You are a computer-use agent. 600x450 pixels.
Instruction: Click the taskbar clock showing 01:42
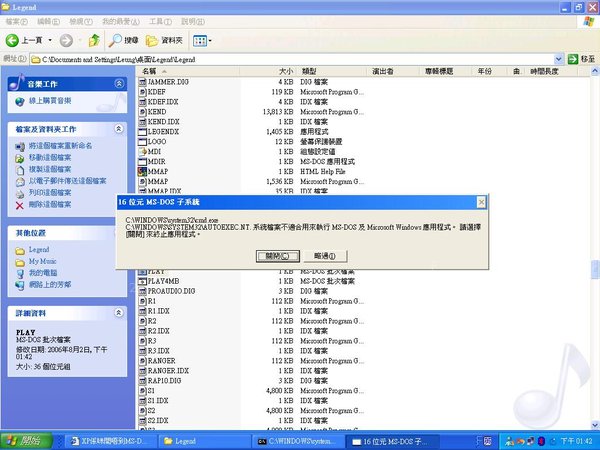coord(577,441)
